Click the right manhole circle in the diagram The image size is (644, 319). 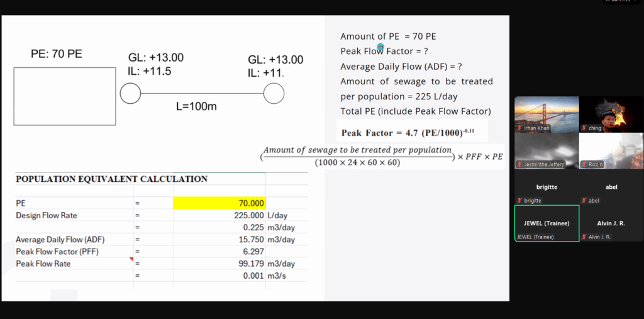(274, 94)
